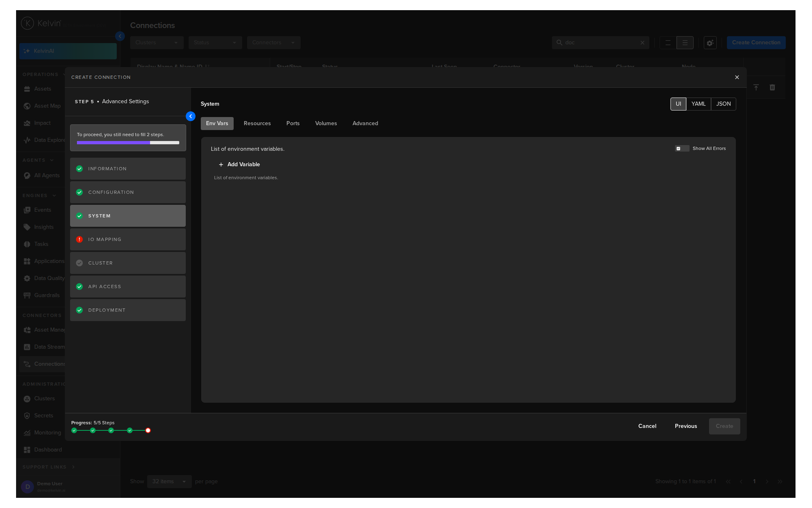
Task: Click Add Variable
Action: point(239,165)
